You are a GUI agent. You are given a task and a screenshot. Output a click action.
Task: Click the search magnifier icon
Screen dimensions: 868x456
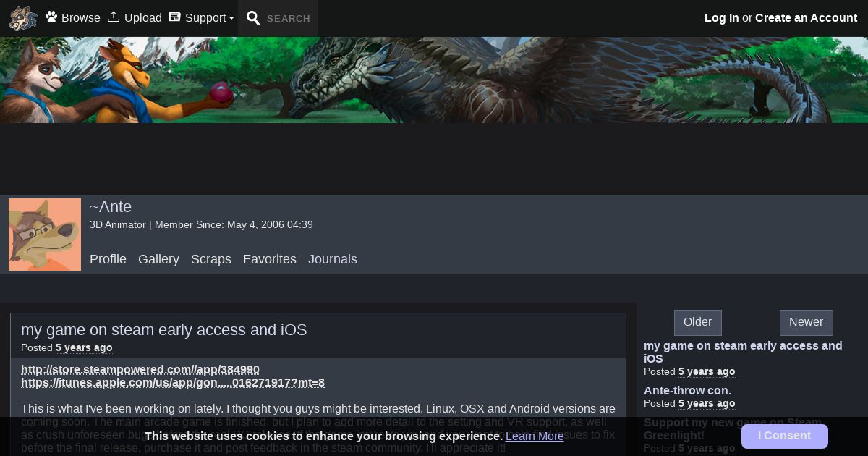[x=253, y=18]
